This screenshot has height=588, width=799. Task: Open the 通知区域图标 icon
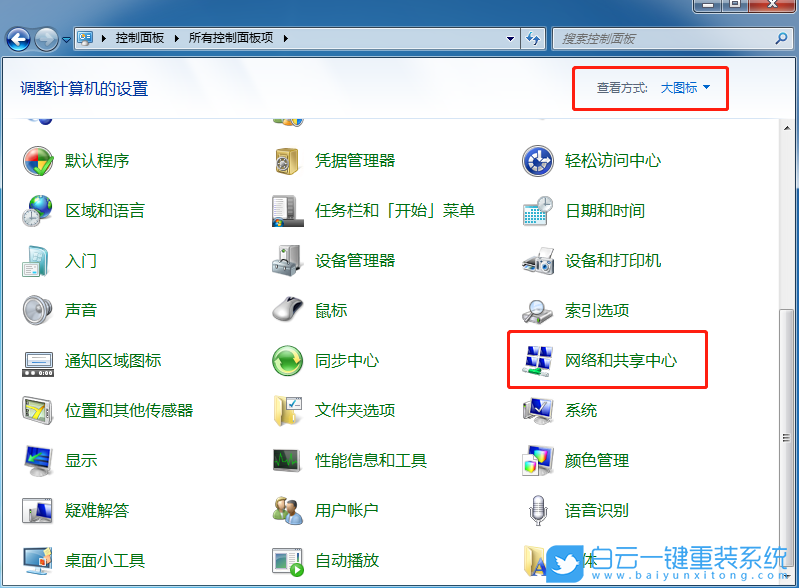(x=38, y=364)
